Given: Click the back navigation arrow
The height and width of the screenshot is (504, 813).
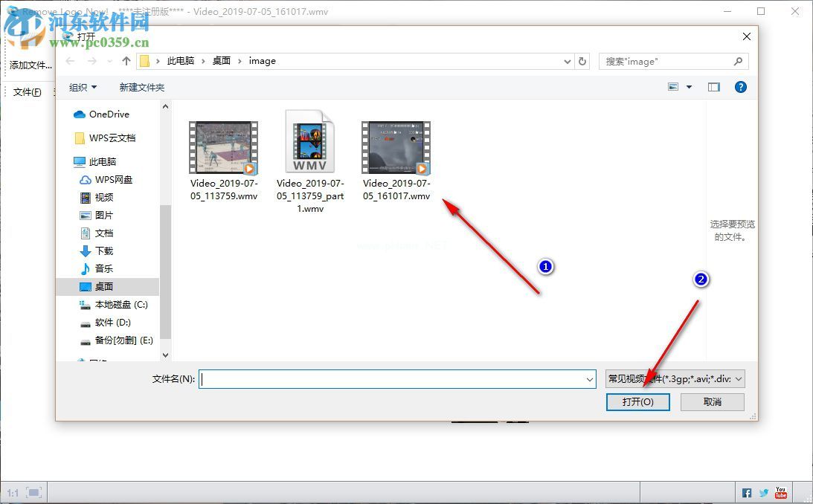Looking at the screenshot, I should [x=70, y=61].
